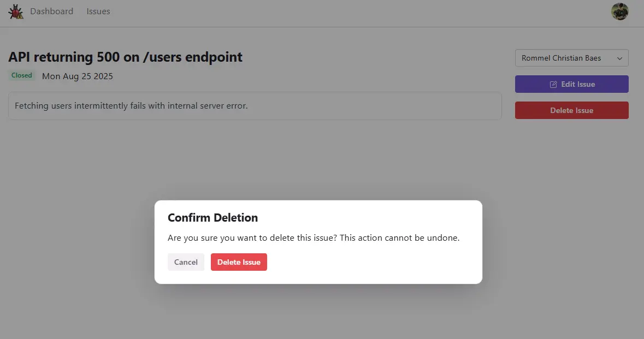The width and height of the screenshot is (644, 339).
Task: Click the pencil icon on Edit Issue
Action: click(x=553, y=84)
